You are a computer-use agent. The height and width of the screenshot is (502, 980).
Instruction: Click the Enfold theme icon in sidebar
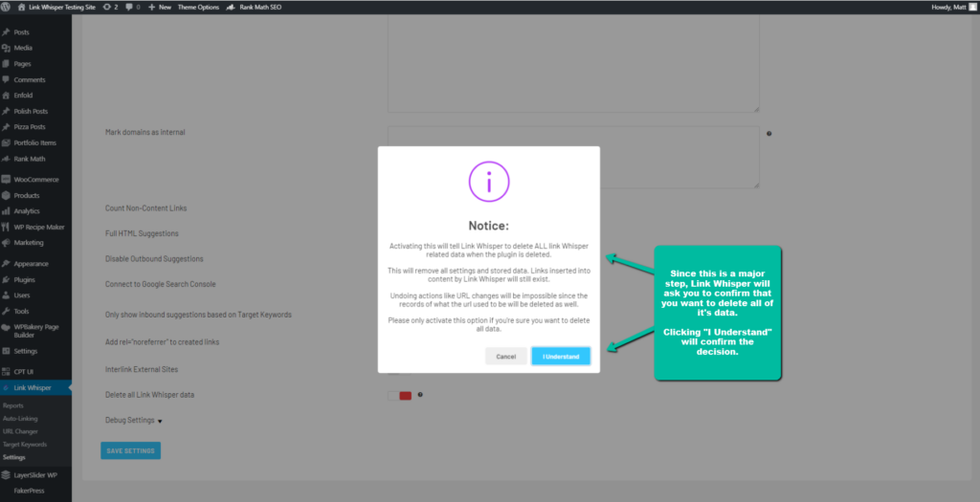(7, 95)
